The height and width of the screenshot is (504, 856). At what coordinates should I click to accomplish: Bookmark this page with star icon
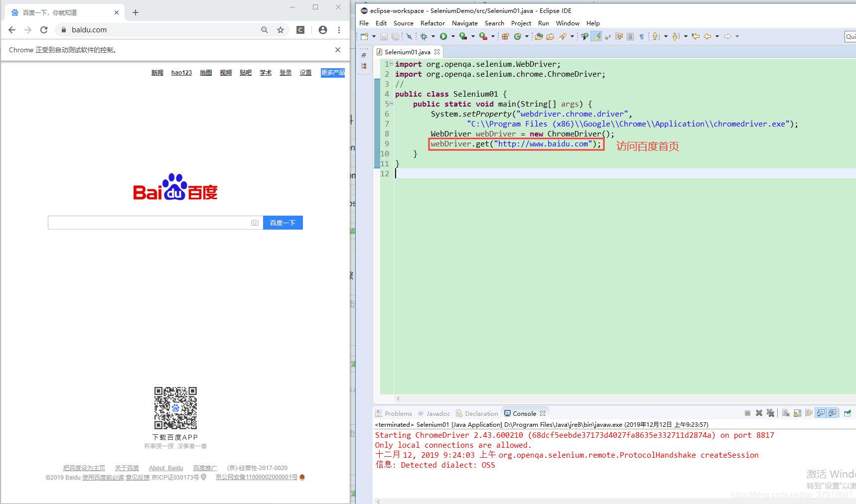click(x=281, y=30)
